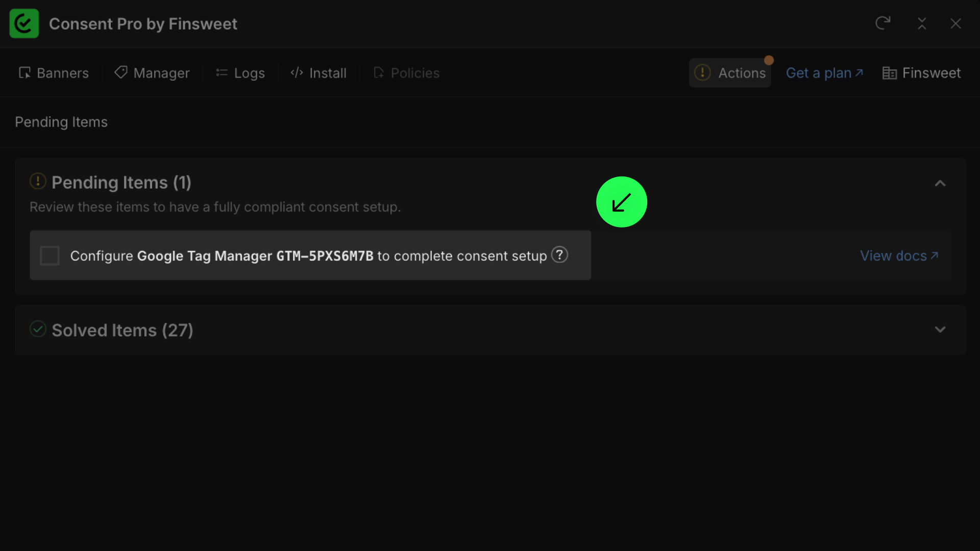Click the Solved Items checkmark icon
Screen dimensions: 980x551
(38, 329)
